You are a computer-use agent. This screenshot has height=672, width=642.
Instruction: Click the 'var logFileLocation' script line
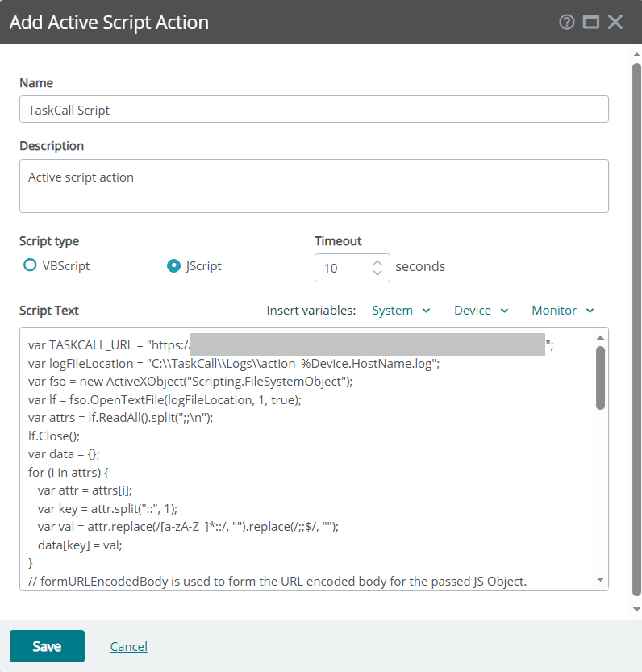pyautogui.click(x=234, y=363)
